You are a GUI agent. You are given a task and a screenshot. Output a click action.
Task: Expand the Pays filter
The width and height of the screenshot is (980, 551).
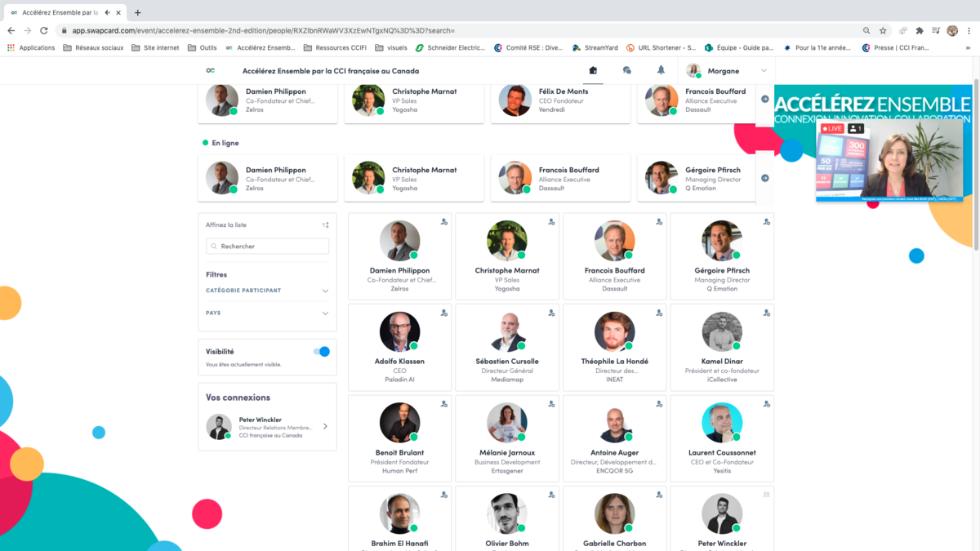(x=325, y=313)
